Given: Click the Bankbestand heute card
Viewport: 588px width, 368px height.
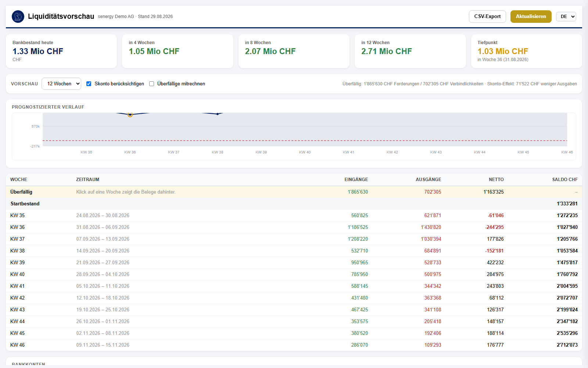Looking at the screenshot, I should [61, 51].
